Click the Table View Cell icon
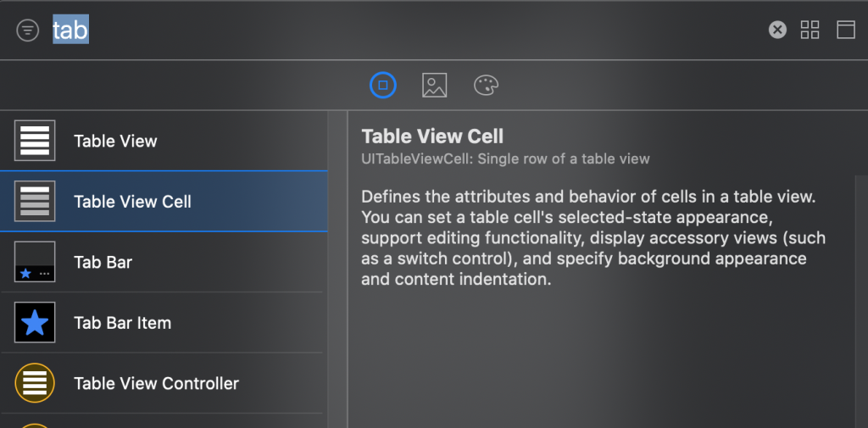 point(35,202)
